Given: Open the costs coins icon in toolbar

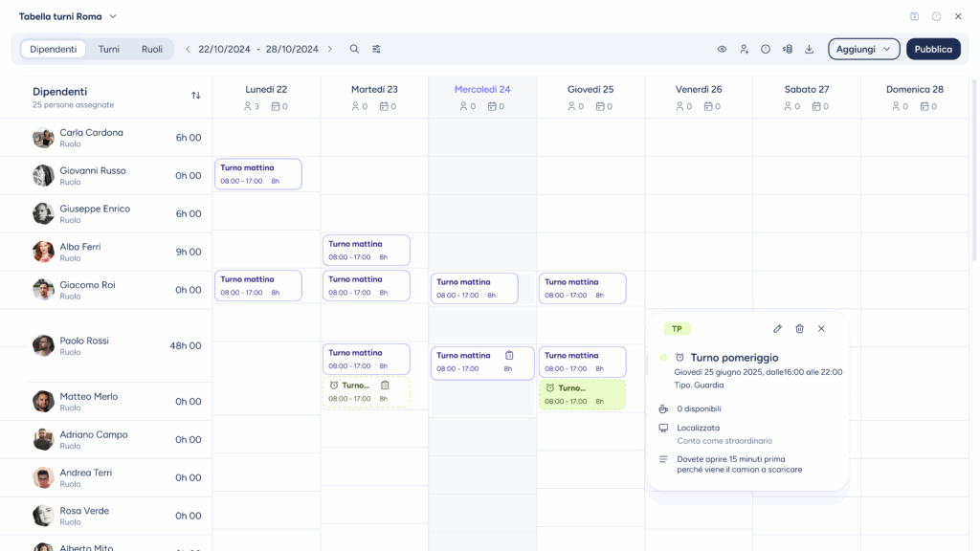Looking at the screenshot, I should [787, 49].
